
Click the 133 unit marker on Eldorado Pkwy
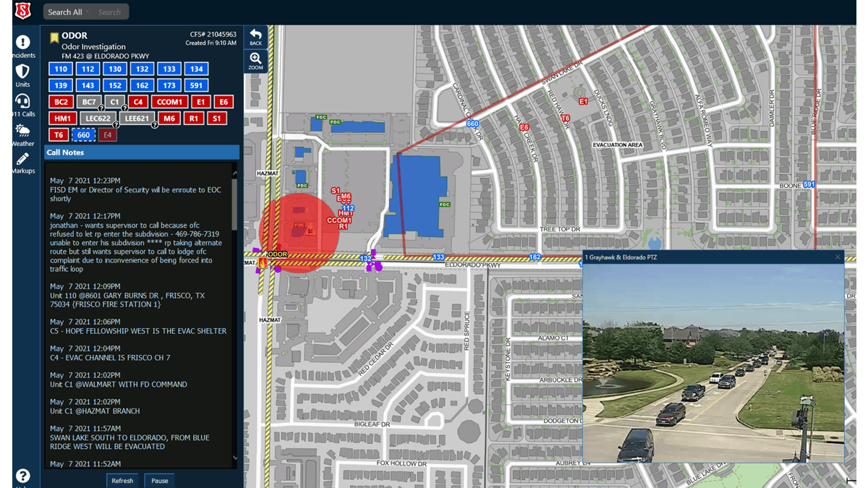[438, 257]
